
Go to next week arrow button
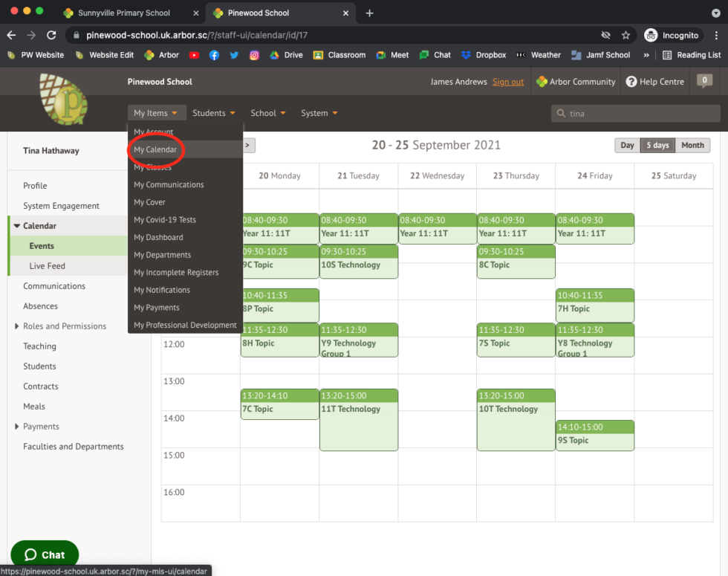[x=248, y=146]
